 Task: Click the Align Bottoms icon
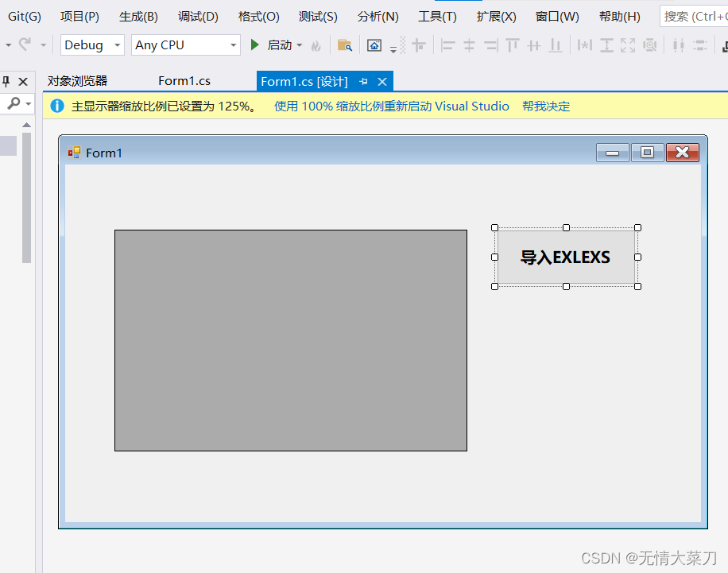556,45
